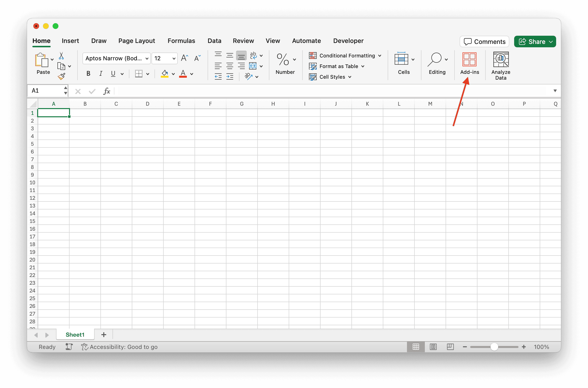Click the Cut scissors icon
The width and height of the screenshot is (588, 388).
point(61,56)
